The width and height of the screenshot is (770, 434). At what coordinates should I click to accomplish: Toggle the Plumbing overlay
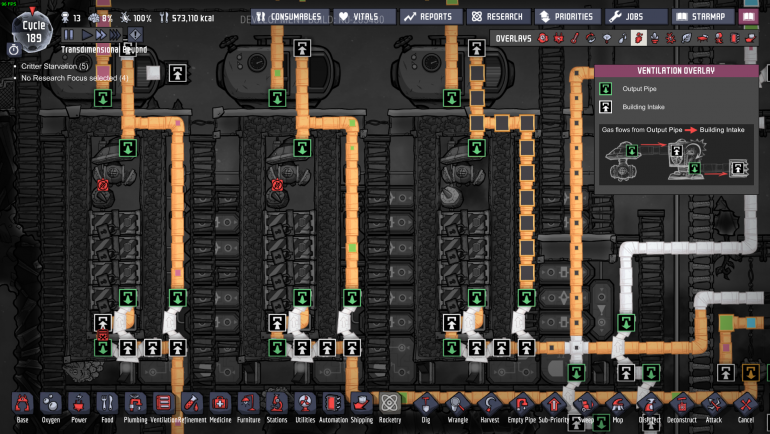click(x=623, y=38)
